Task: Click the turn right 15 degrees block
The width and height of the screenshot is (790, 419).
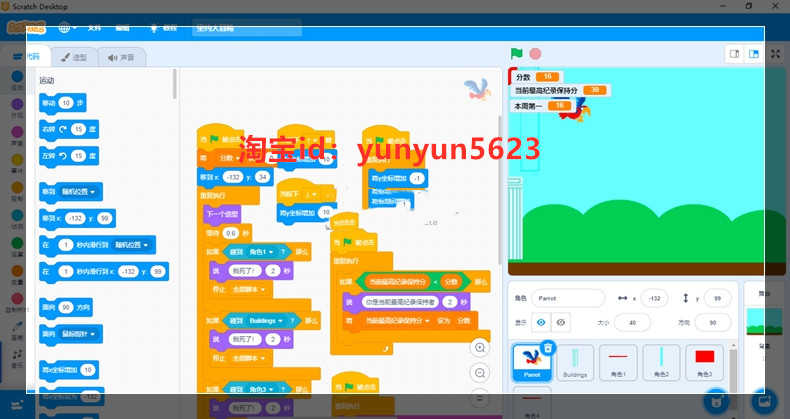Action: point(69,129)
